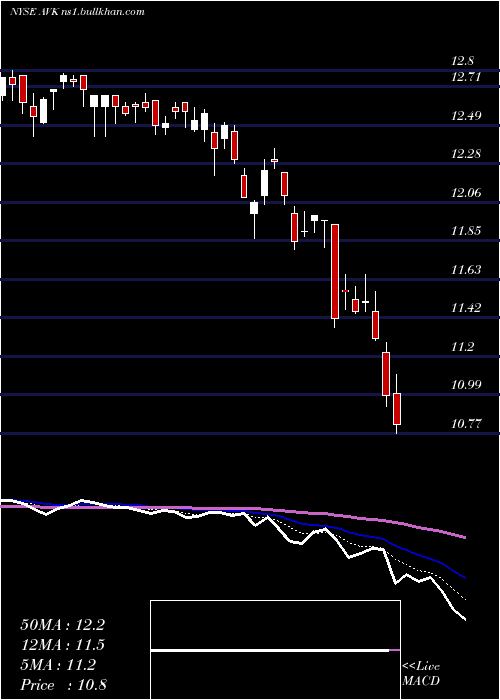Click the 12.06 price axis label
500x700 pixels.
[x=466, y=193]
